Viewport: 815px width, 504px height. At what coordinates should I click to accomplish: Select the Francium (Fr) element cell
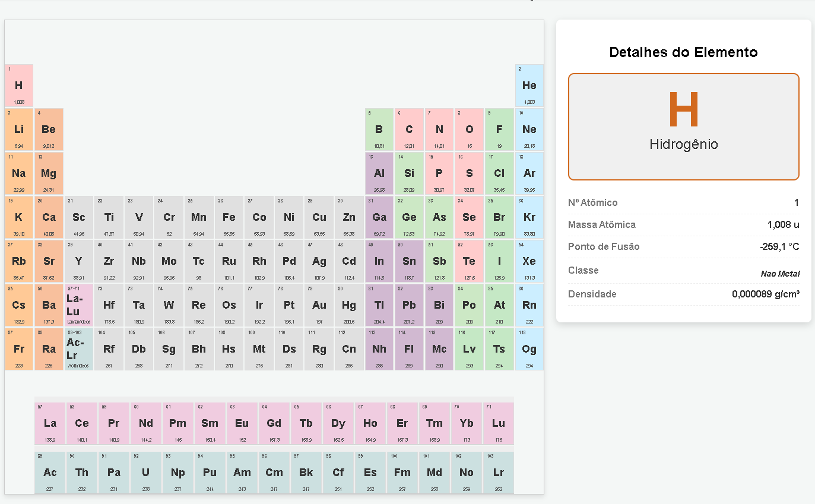(x=19, y=349)
